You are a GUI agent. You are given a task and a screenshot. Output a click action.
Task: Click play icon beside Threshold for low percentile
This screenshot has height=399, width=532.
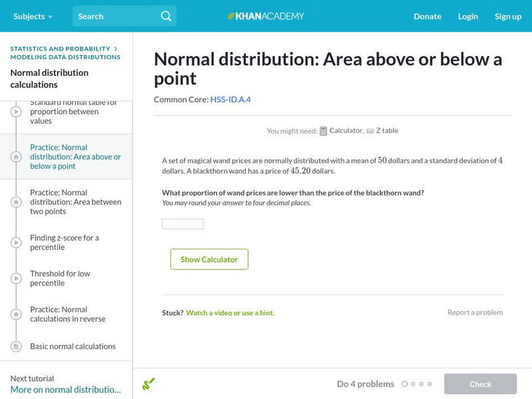[x=16, y=279]
